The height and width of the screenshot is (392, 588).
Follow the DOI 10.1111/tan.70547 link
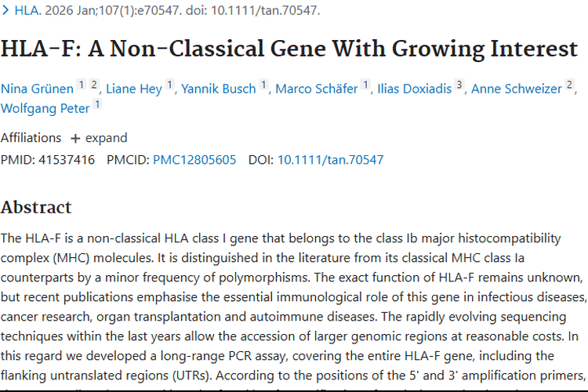point(330,160)
